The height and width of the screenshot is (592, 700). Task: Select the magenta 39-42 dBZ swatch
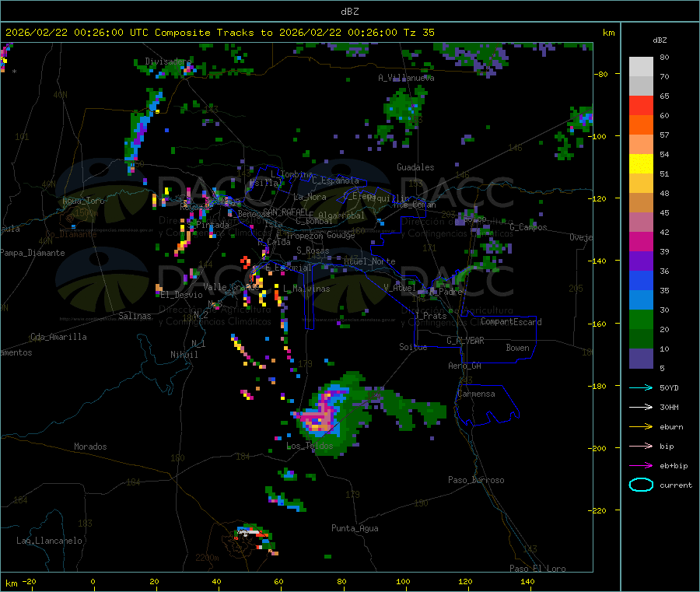pyautogui.click(x=641, y=241)
